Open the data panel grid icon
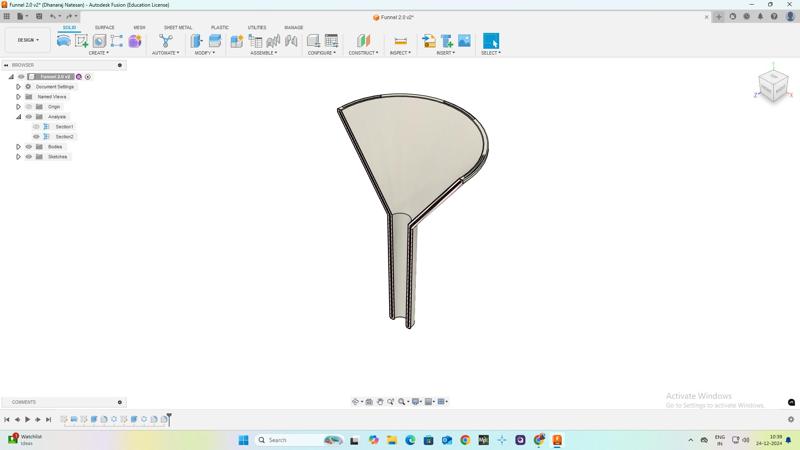The height and width of the screenshot is (450, 800). (7, 16)
